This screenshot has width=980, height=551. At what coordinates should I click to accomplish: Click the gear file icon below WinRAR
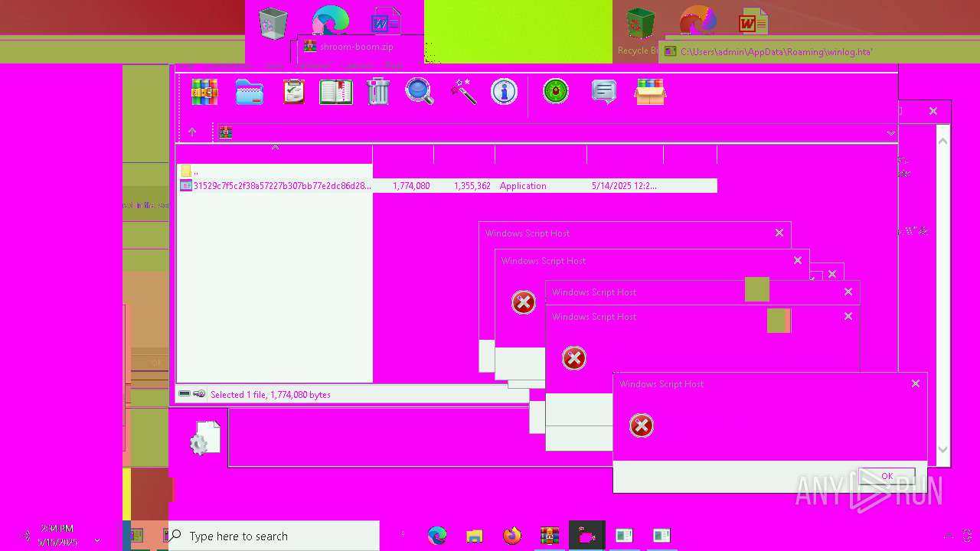pyautogui.click(x=205, y=439)
